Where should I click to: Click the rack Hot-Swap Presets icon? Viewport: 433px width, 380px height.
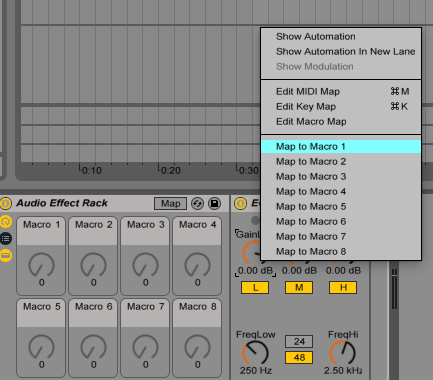[197, 203]
